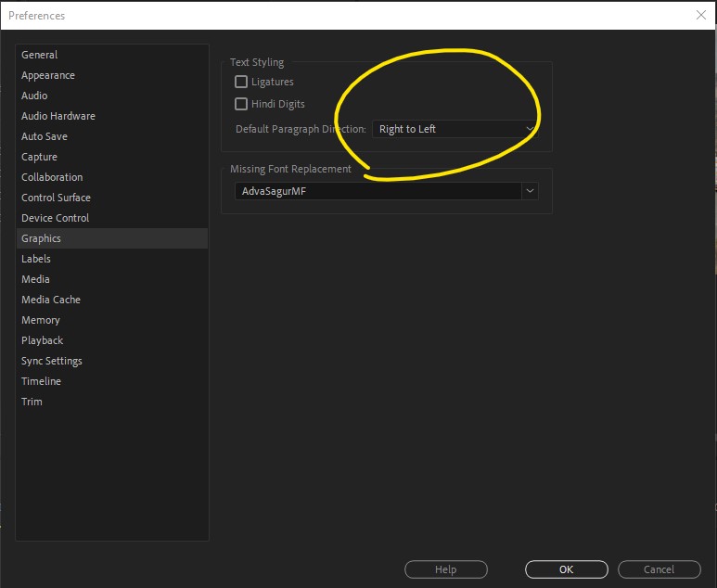Open the Audio Hardware settings
Viewport: 717px width, 588px height.
[x=58, y=116]
